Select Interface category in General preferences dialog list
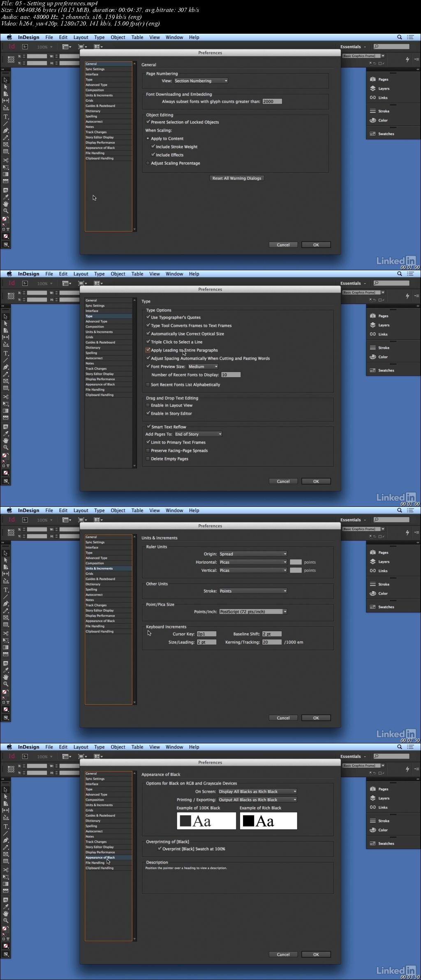421x980 pixels. (109, 74)
